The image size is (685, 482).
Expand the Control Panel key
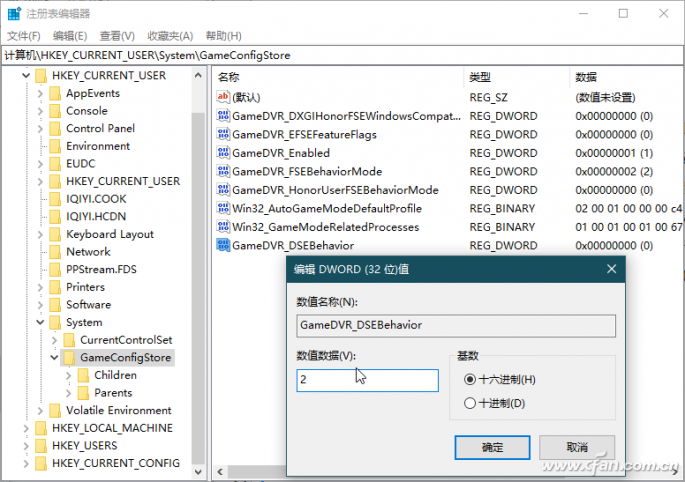point(40,128)
